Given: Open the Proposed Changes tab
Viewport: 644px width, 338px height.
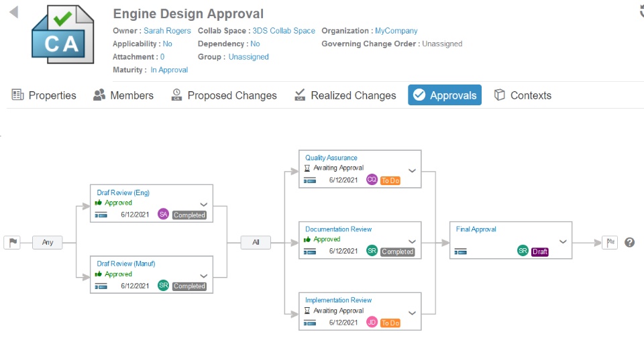Looking at the screenshot, I should [x=224, y=95].
